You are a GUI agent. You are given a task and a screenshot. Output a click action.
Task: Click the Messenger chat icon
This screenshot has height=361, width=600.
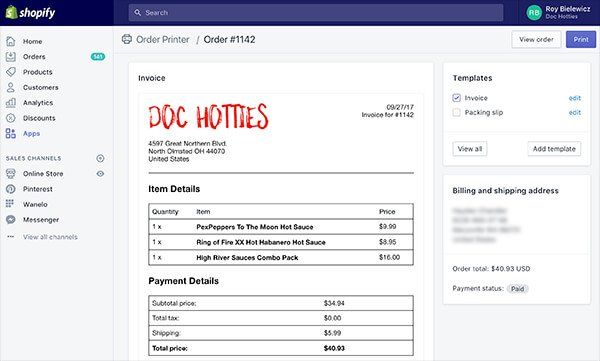(x=11, y=219)
